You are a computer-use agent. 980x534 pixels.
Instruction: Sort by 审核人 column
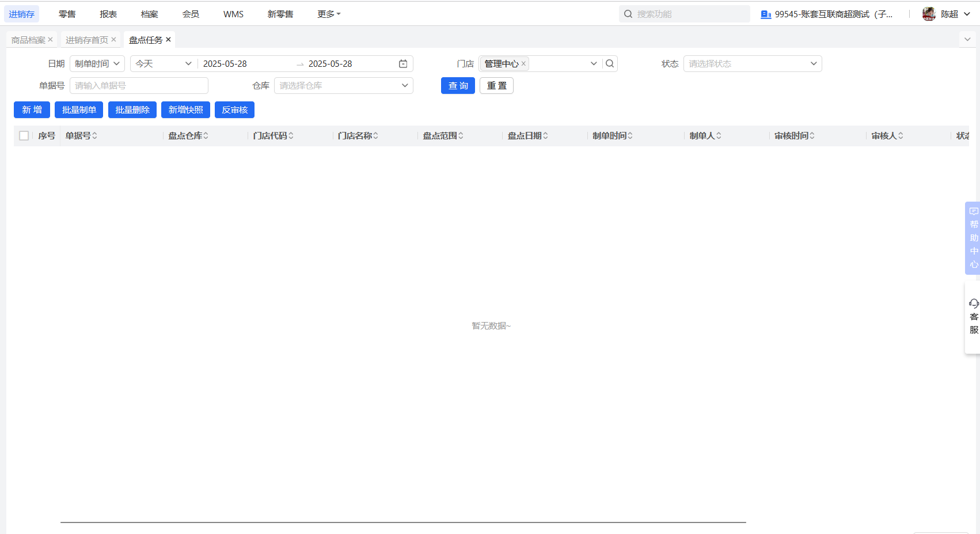click(901, 136)
